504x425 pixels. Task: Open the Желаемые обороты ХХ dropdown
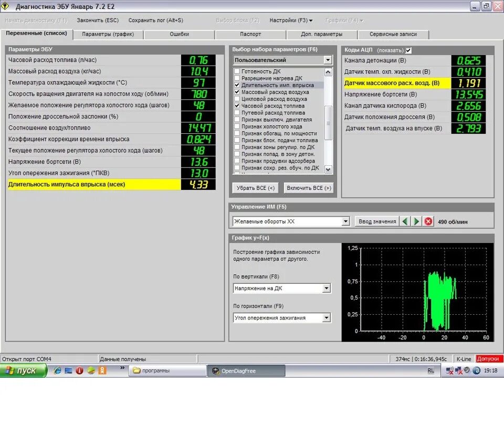click(x=345, y=221)
